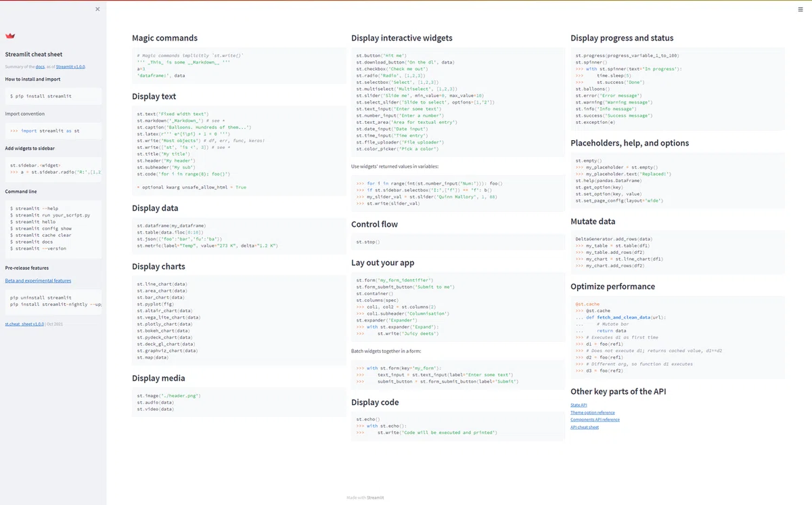
Task: Select the '$ streamlit hello' command
Action: pos(32,221)
